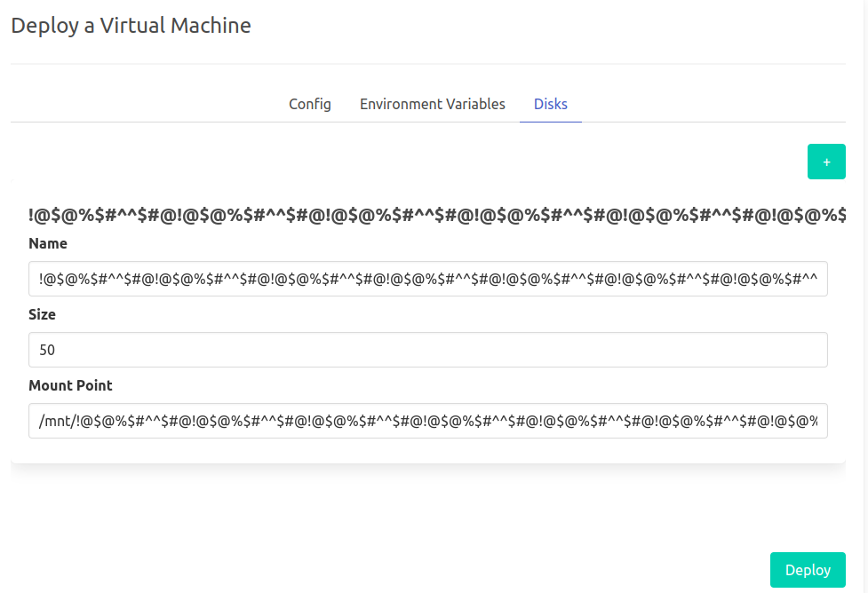Image resolution: width=868 pixels, height=593 pixels.
Task: Click the Mount Point label
Action: click(x=70, y=385)
